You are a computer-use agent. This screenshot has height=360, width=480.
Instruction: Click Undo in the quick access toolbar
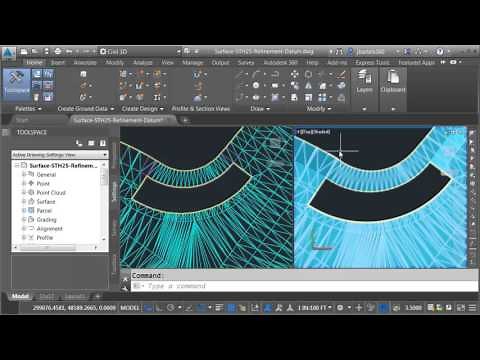tap(69, 51)
